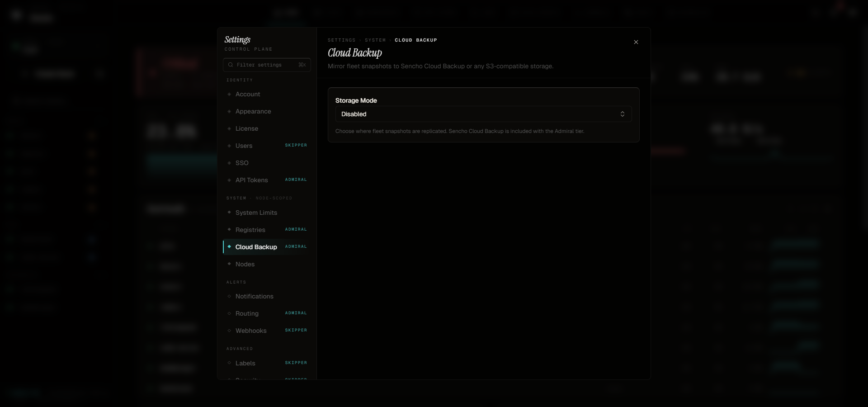Click the Admiral badge next to Cloud Backup
Image resolution: width=868 pixels, height=407 pixels.
[296, 246]
